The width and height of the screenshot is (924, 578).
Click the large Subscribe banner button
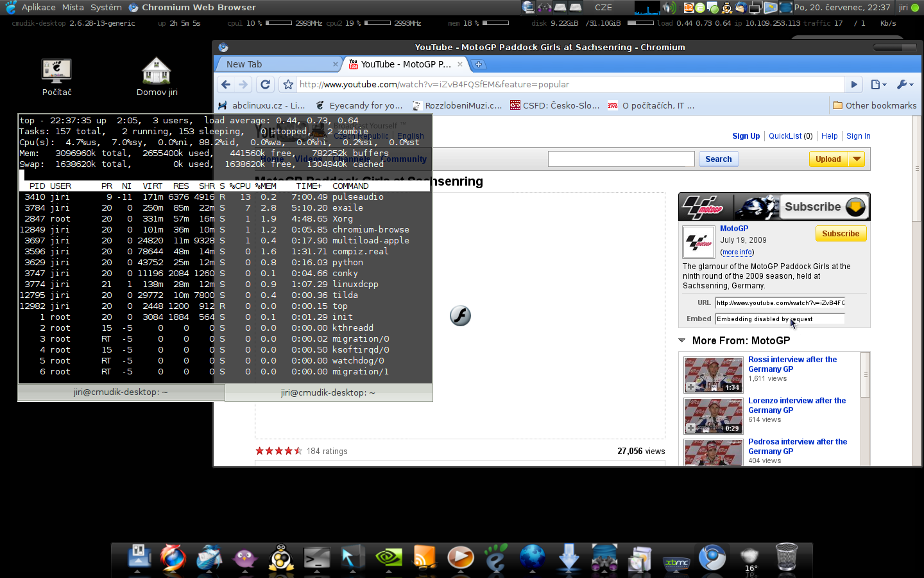pos(825,207)
